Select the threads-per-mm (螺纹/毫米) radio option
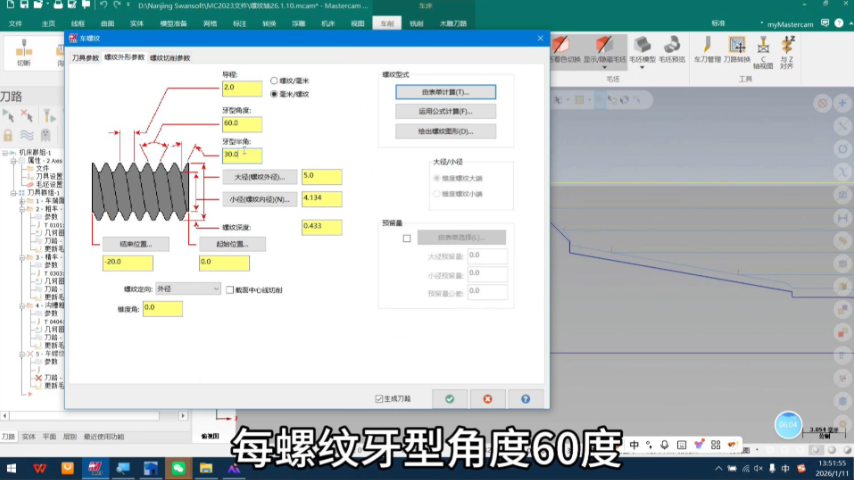 [274, 81]
